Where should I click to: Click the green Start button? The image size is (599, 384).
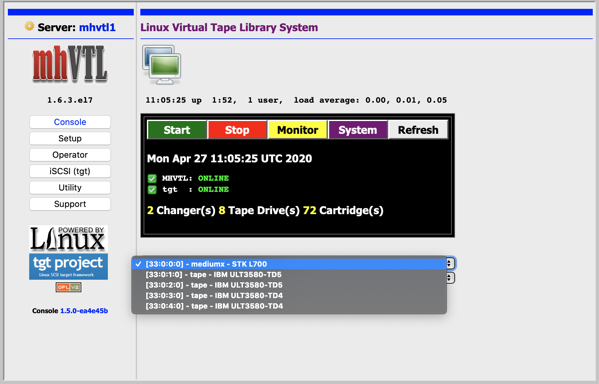click(x=177, y=130)
